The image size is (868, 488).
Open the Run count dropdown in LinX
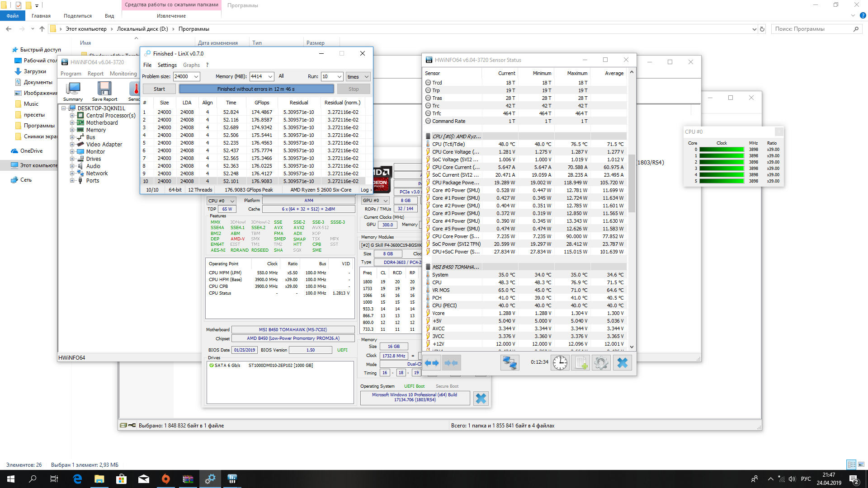tap(339, 77)
